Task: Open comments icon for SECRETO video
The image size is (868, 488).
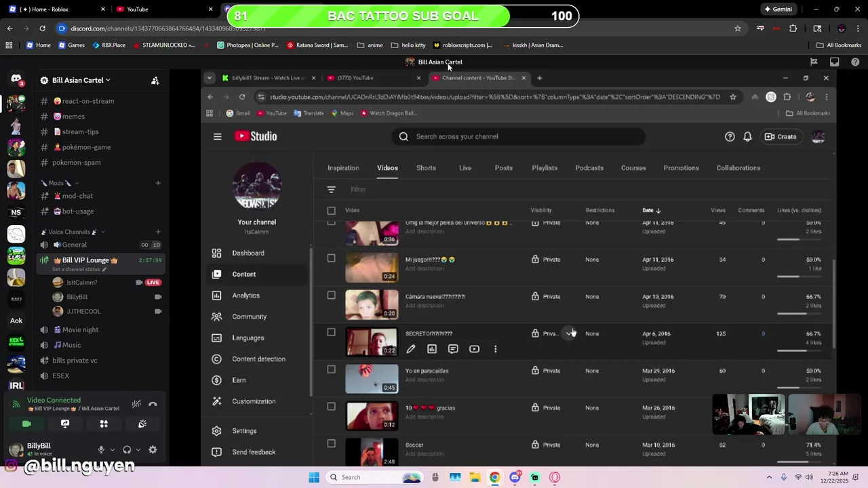Action: [453, 349]
